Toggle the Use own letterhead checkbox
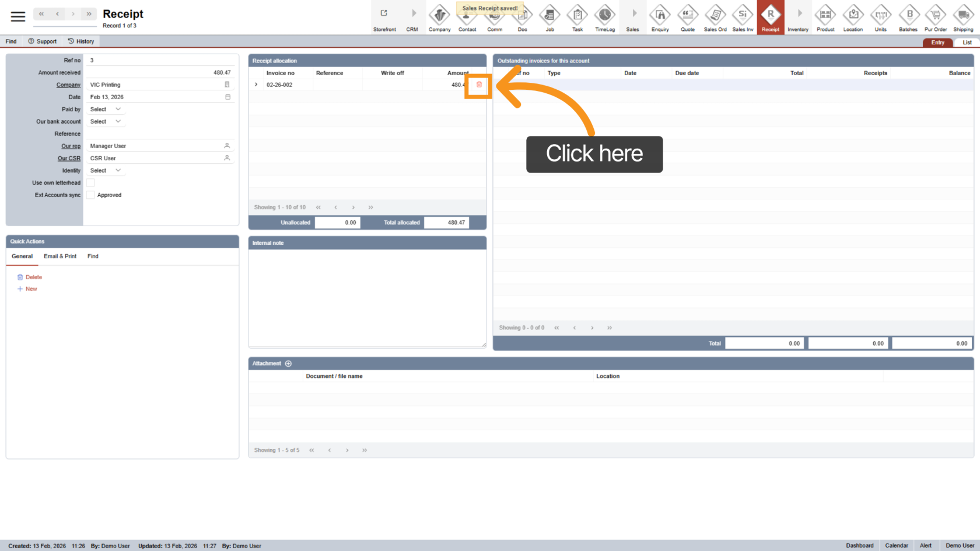Image resolution: width=980 pixels, height=551 pixels. (90, 183)
